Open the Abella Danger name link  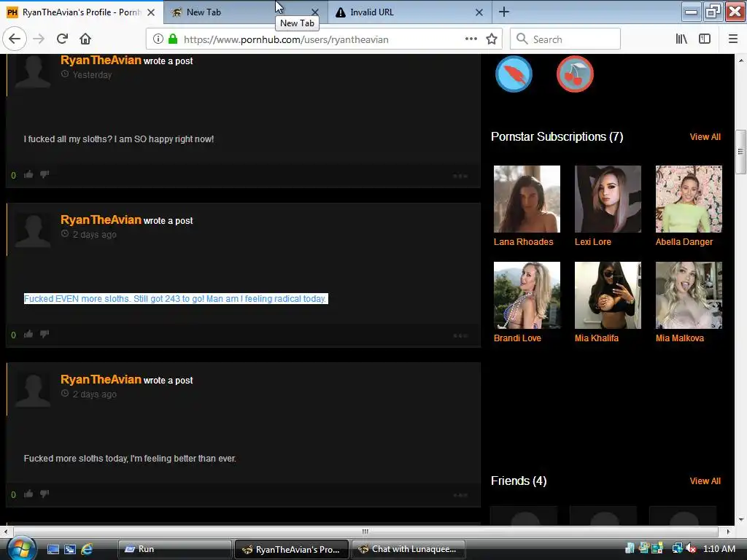click(x=684, y=242)
